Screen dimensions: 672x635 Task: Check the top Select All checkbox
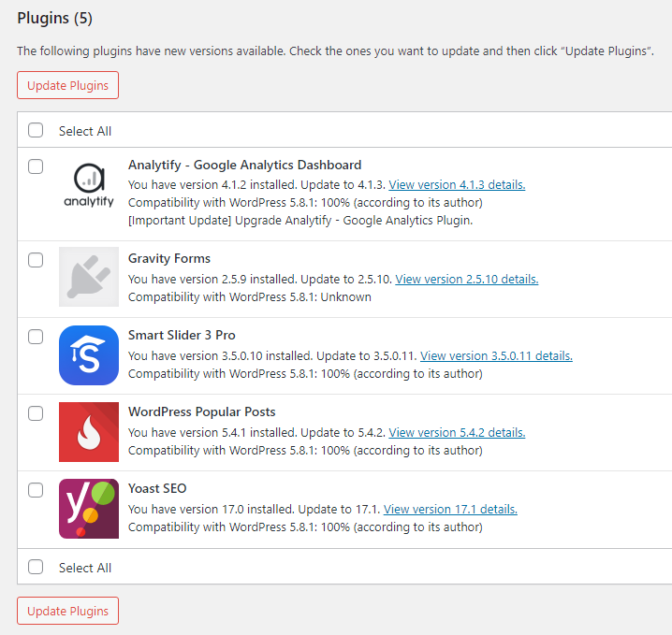click(x=36, y=130)
